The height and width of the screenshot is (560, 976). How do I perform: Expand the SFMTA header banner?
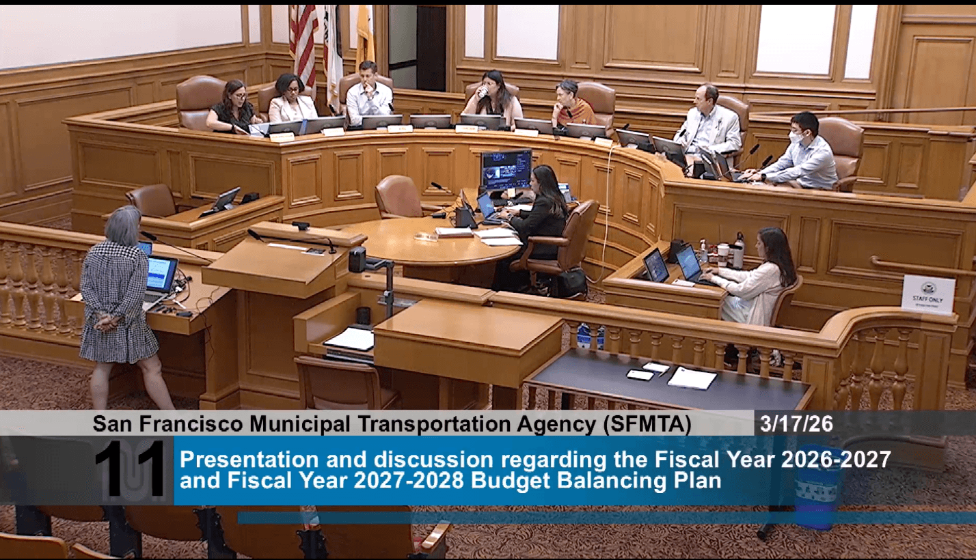click(x=393, y=423)
